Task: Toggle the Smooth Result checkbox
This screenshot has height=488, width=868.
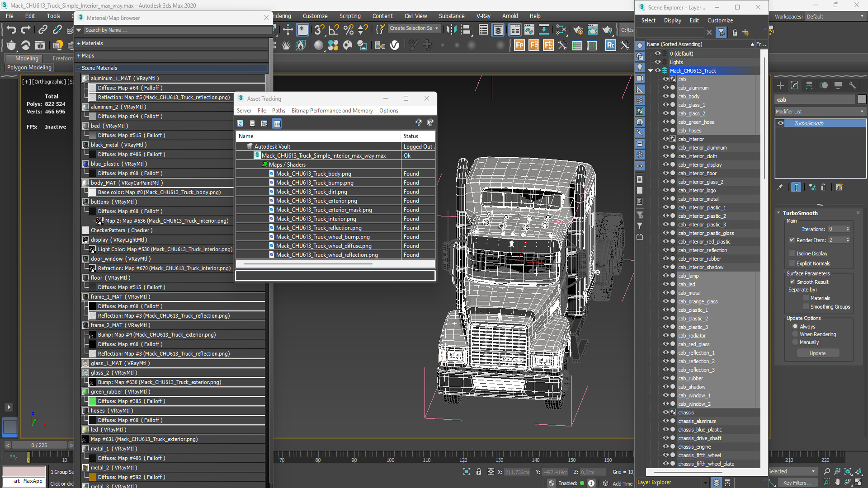Action: 792,282
